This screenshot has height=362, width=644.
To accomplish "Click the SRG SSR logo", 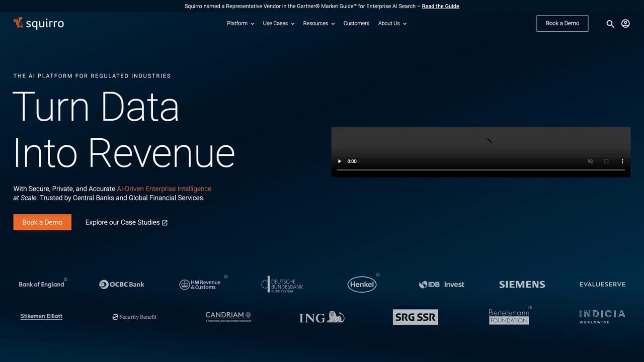I will click(416, 317).
